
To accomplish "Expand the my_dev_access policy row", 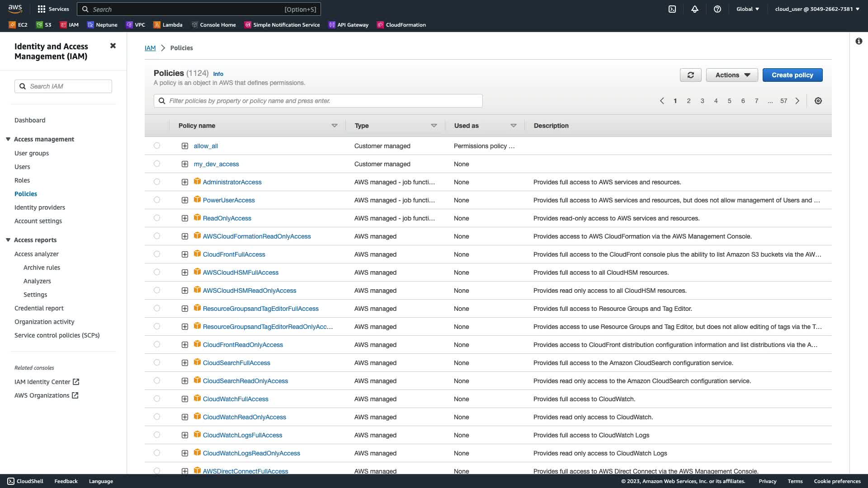I will (x=185, y=164).
